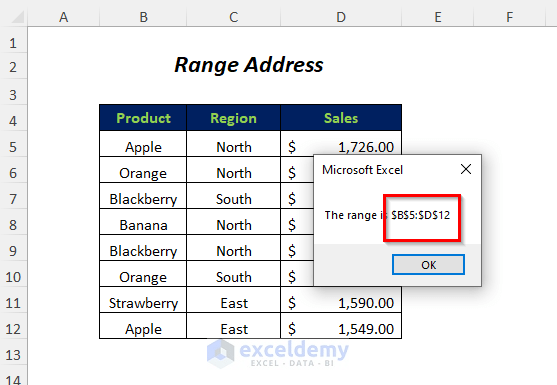557x385 pixels.
Task: Click OK in the Microsoft Excel dialog
Action: pyautogui.click(x=428, y=265)
